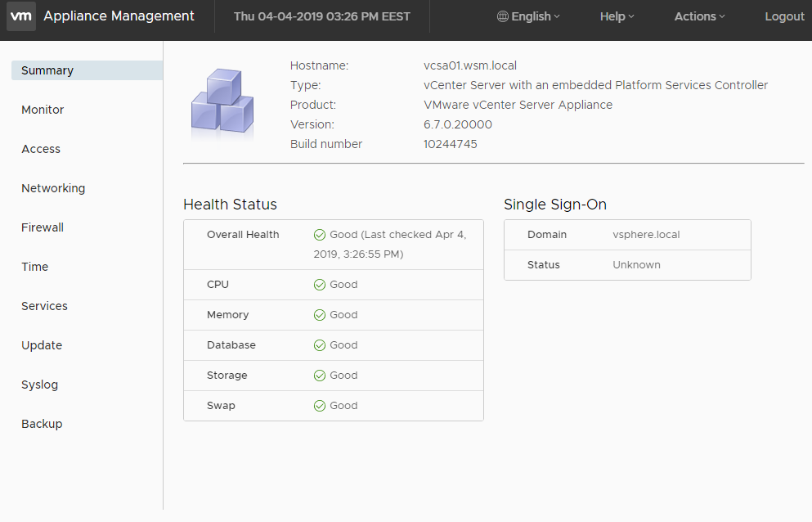The width and height of the screenshot is (812, 522).
Task: Click the Swap row label
Action: (221, 406)
